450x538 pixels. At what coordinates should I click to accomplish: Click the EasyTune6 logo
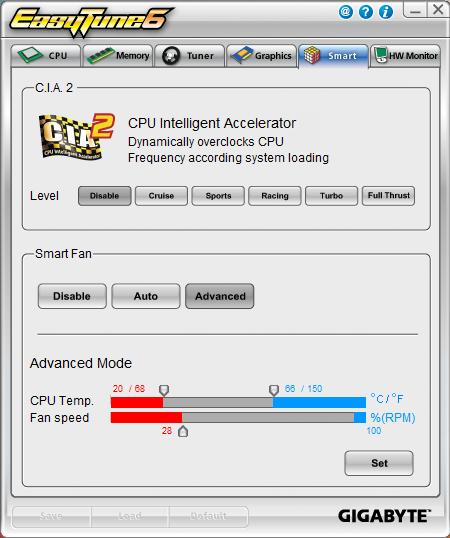pos(91,21)
